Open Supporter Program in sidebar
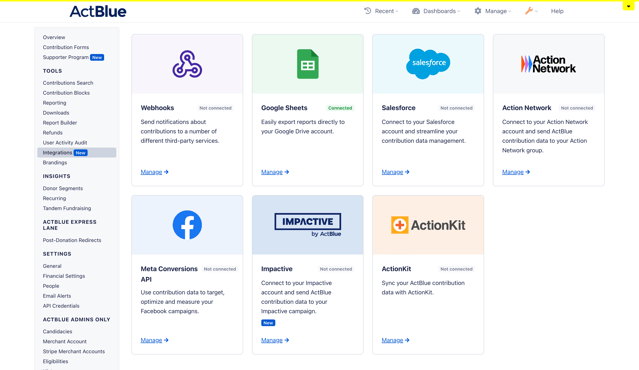This screenshot has height=370, width=639. tap(66, 57)
